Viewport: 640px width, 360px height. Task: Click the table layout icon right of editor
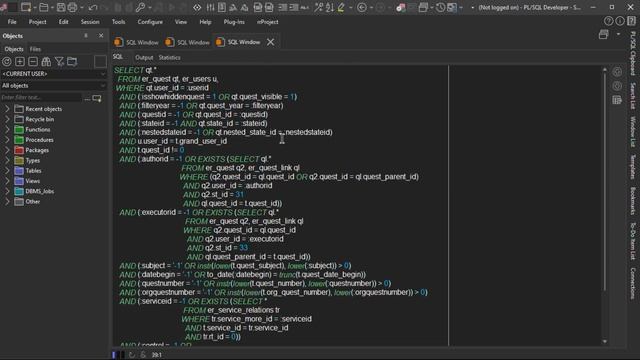(x=617, y=100)
